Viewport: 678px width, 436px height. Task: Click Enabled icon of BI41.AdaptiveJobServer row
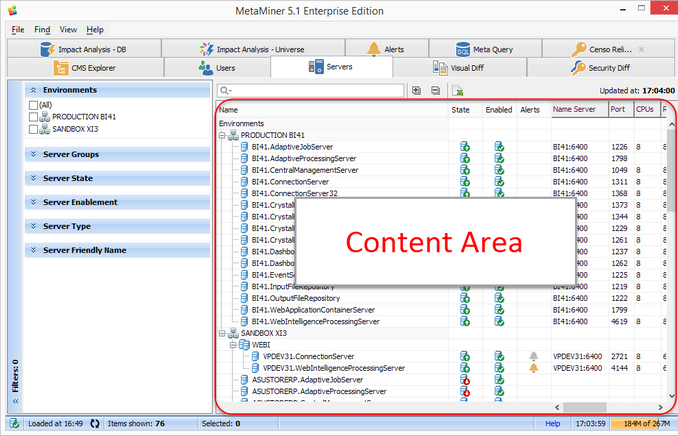[x=499, y=147]
